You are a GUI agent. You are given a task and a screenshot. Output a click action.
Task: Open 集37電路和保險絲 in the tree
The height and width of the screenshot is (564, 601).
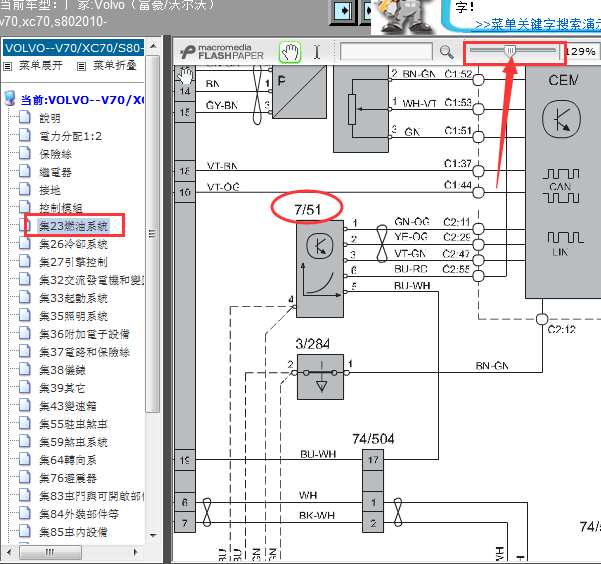tap(84, 352)
